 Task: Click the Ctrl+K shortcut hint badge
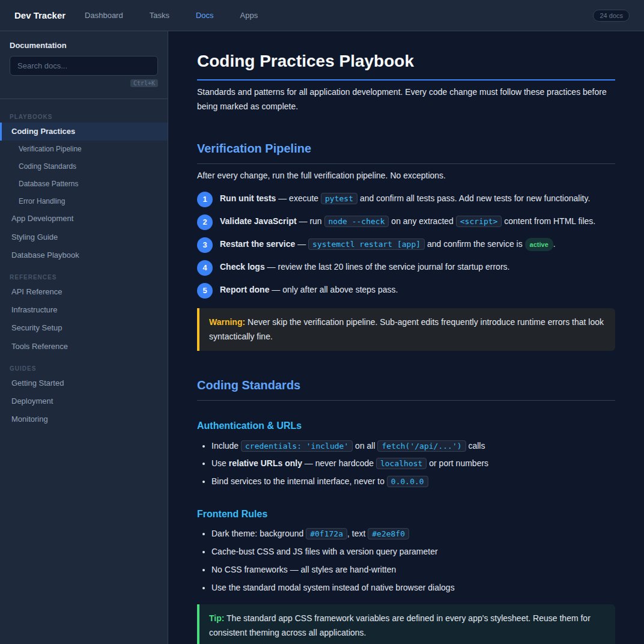144,83
